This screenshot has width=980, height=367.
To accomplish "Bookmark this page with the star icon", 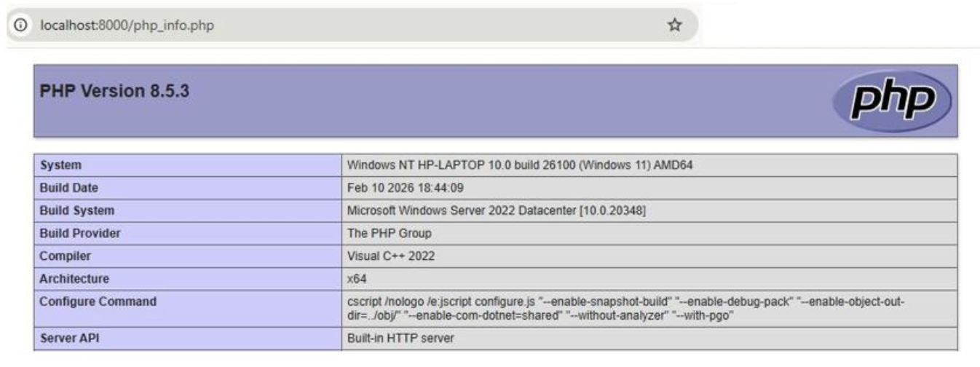I will [x=674, y=25].
